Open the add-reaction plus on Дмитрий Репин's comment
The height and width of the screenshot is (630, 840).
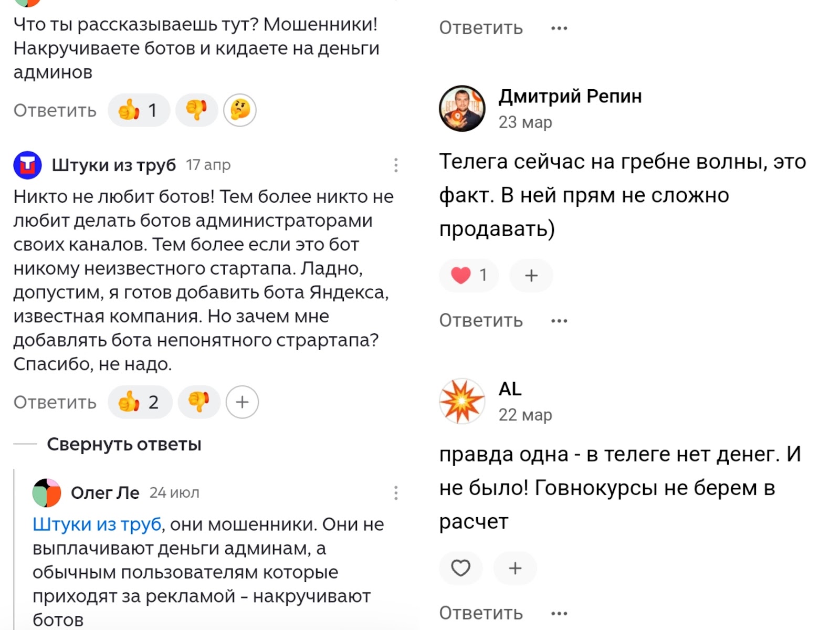[531, 275]
